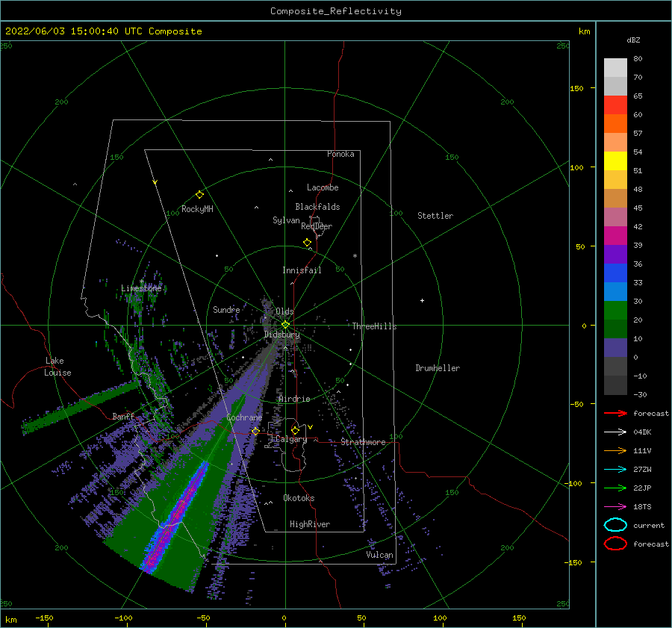Click the yellow diamond marker above Calgary
The image size is (672, 628).
pos(295,430)
